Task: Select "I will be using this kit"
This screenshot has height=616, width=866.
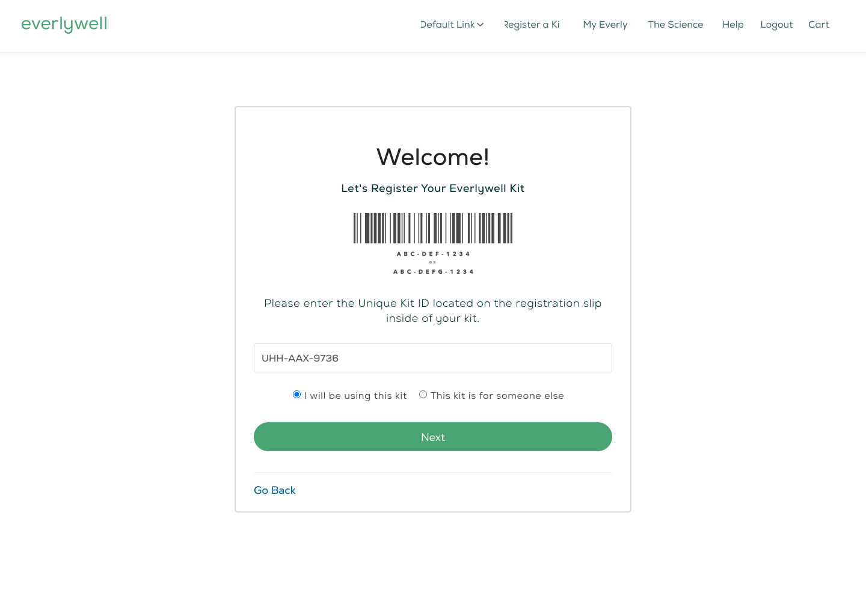Action: click(x=296, y=395)
